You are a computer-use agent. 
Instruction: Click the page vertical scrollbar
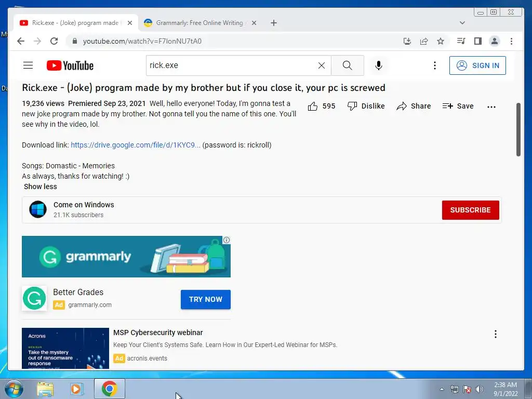pos(518,129)
